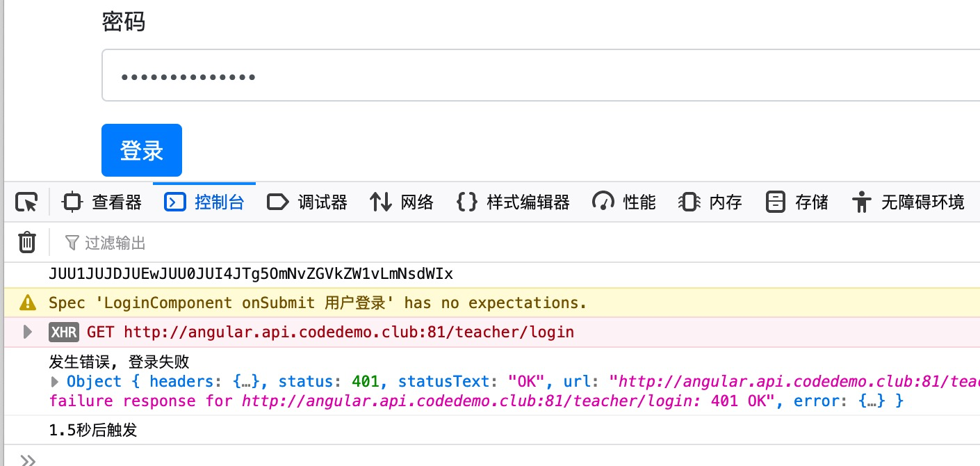The width and height of the screenshot is (980, 466).
Task: Open the 性能 (Performance) tab
Action: click(623, 202)
